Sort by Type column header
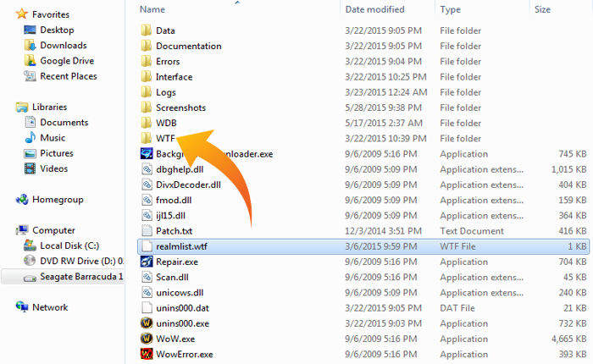593x364 pixels. click(450, 9)
